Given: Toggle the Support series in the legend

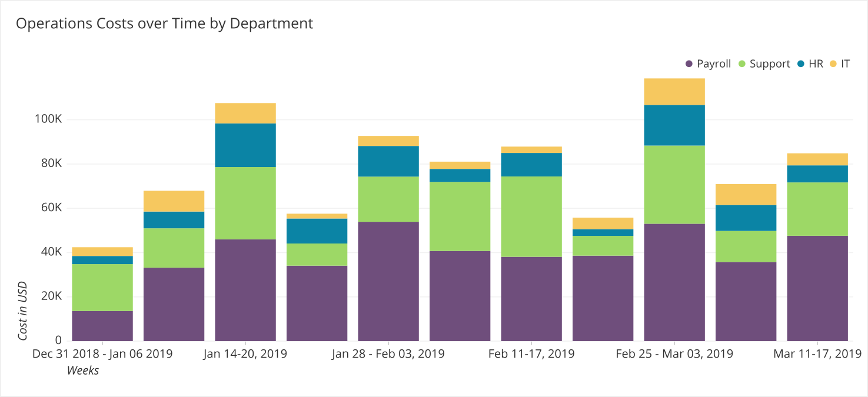Looking at the screenshot, I should [764, 64].
